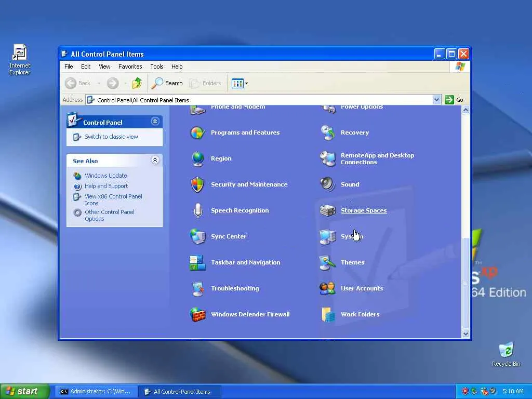This screenshot has width=532, height=399.
Task: Click the Start button
Action: click(x=25, y=392)
